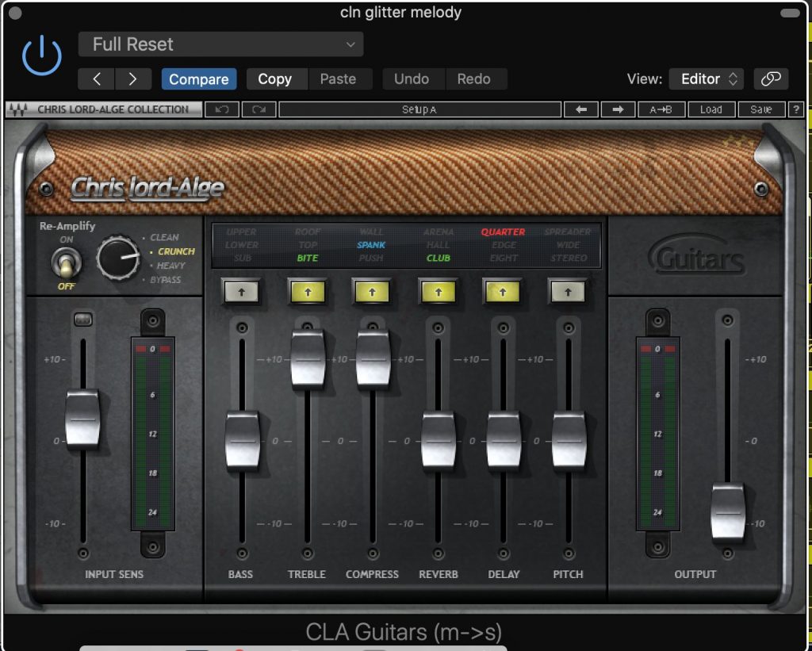Click the TREBLE fader handle
The height and width of the screenshot is (651, 812).
(x=308, y=358)
